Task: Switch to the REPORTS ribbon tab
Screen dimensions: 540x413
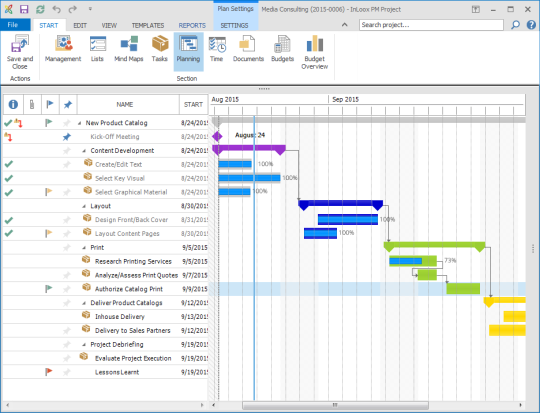Action: pos(192,25)
